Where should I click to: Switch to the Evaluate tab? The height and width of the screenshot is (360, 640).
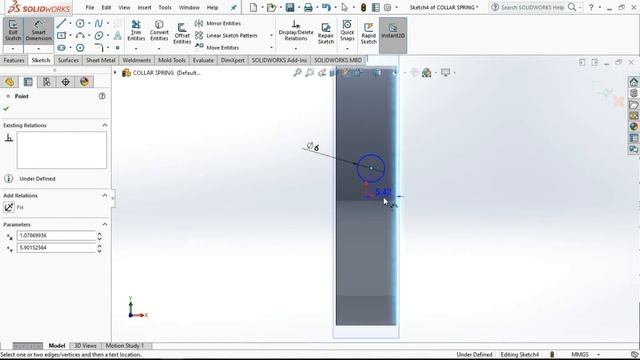[x=203, y=60]
